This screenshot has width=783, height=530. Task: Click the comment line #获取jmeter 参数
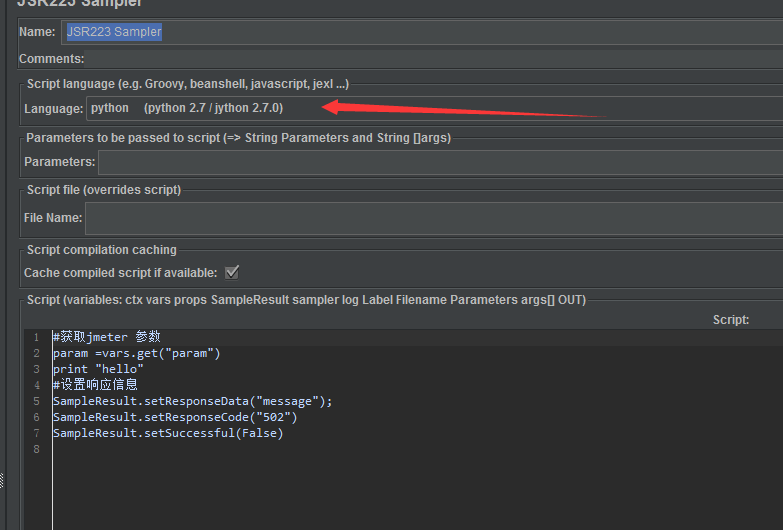click(x=106, y=337)
